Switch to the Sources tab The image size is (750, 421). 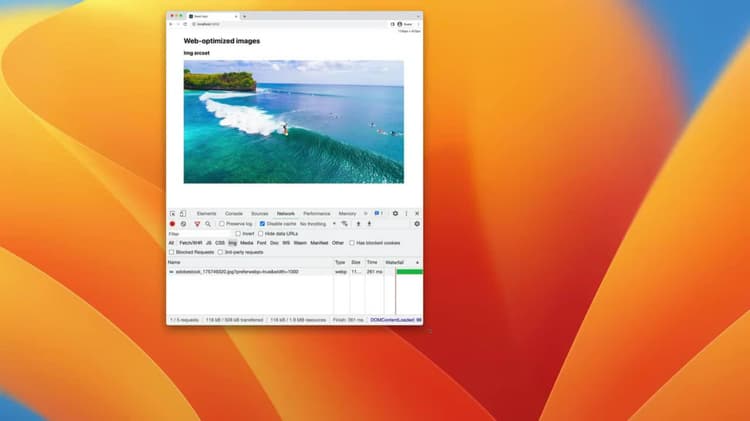[260, 213]
